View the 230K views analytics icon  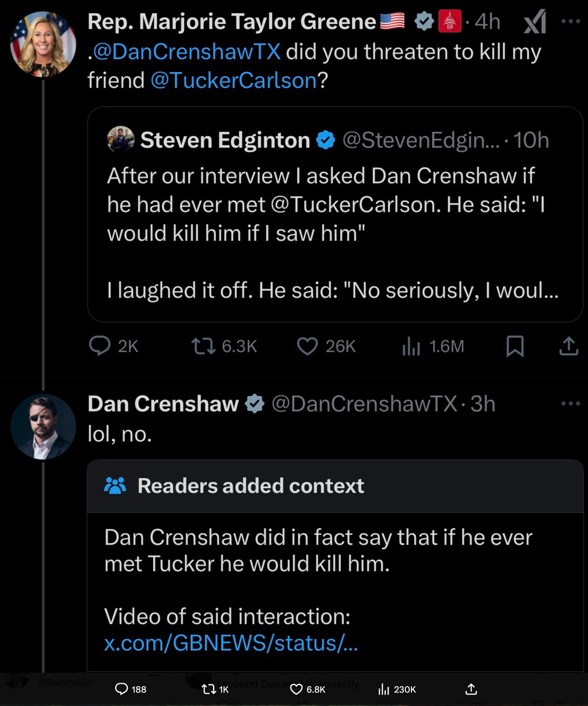(384, 689)
